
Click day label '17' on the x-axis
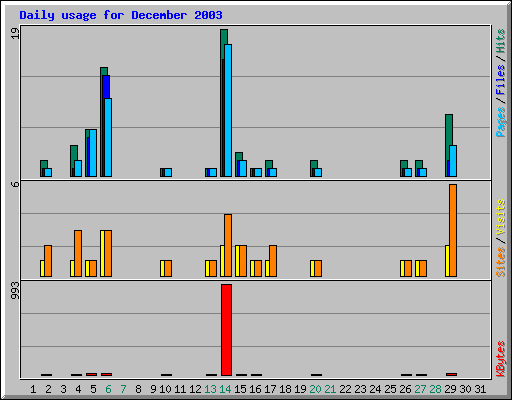(270, 389)
